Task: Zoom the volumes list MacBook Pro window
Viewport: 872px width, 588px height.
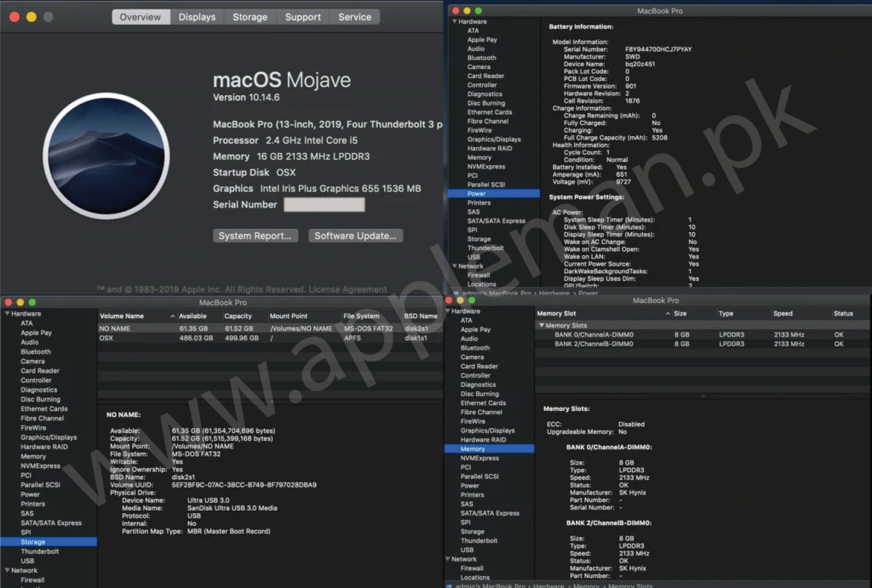Action: tap(32, 303)
